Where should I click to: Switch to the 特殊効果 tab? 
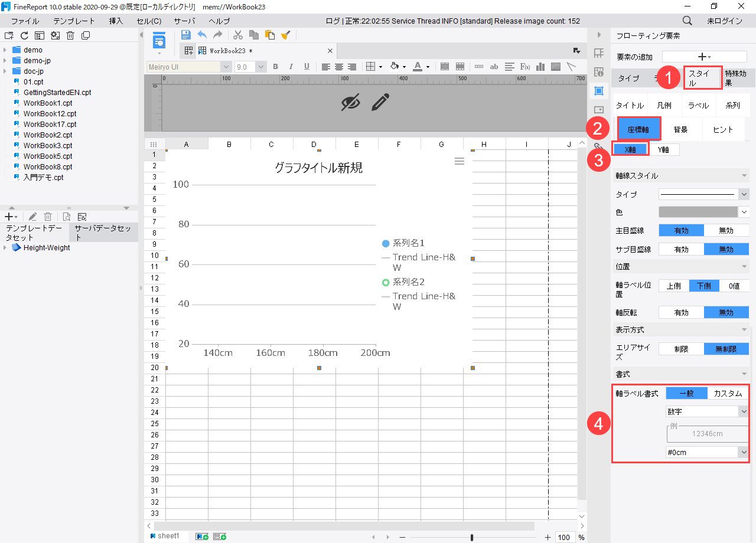point(739,78)
